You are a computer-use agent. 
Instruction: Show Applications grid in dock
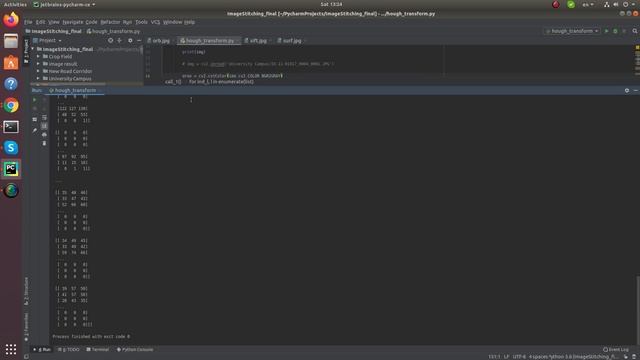click(x=11, y=349)
